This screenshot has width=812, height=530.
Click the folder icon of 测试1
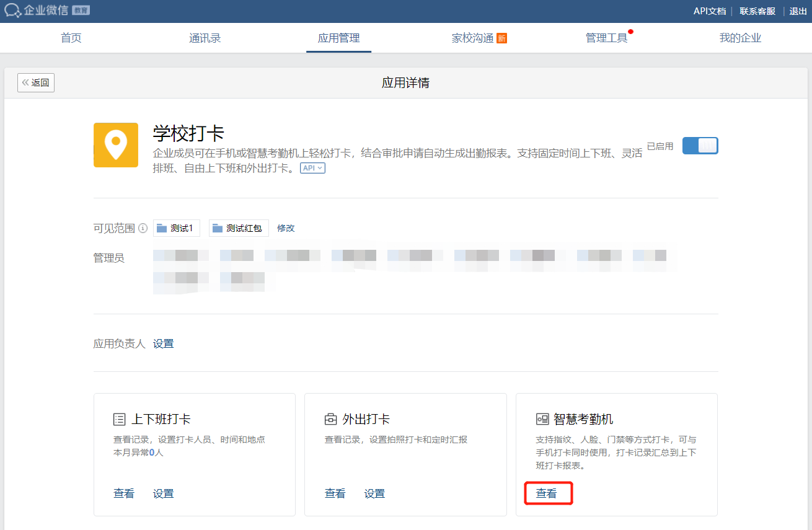click(162, 228)
